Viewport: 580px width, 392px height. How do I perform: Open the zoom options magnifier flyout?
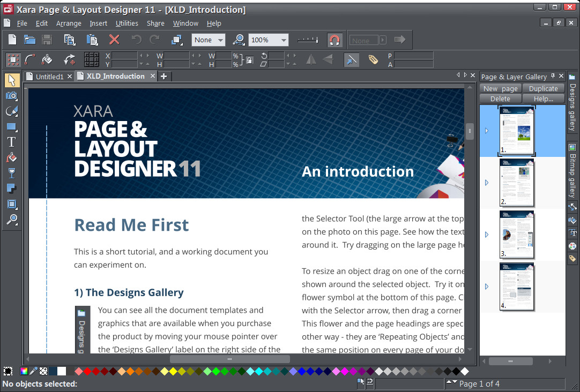tap(239, 40)
